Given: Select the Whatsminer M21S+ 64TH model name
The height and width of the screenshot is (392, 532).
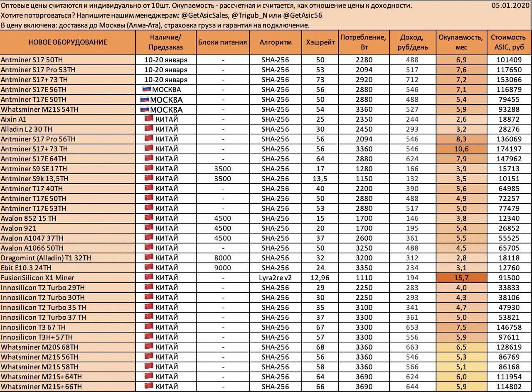Looking at the screenshot, I should pos(42,377).
